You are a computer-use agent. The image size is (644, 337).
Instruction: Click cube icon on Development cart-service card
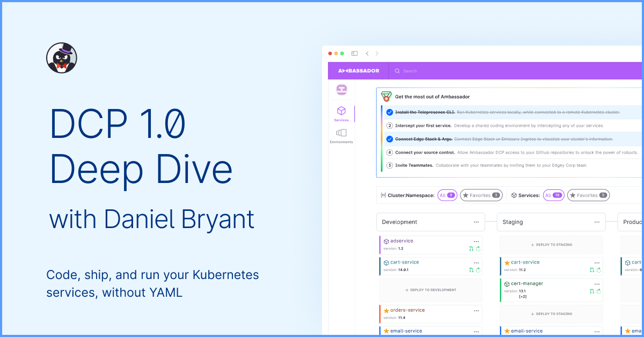[x=386, y=262]
